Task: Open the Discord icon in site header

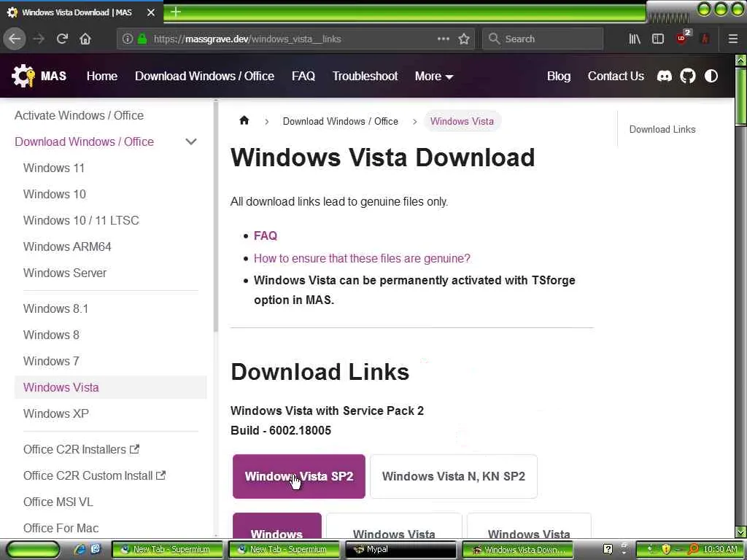Action: click(x=664, y=76)
